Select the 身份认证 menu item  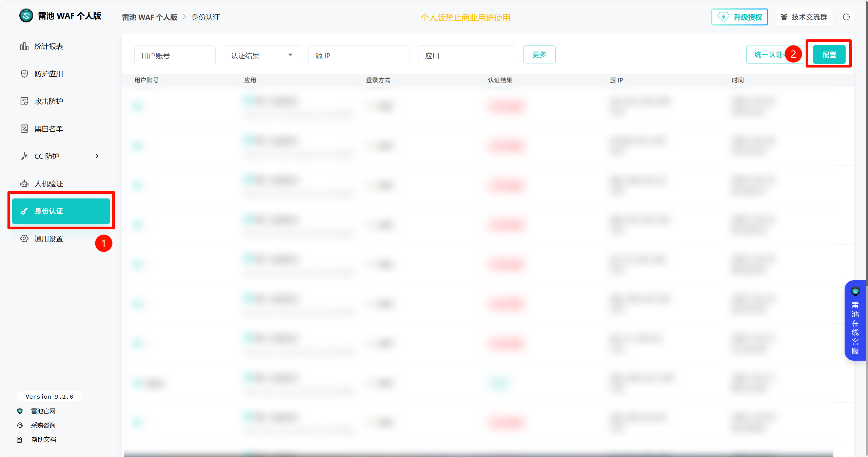tap(61, 211)
